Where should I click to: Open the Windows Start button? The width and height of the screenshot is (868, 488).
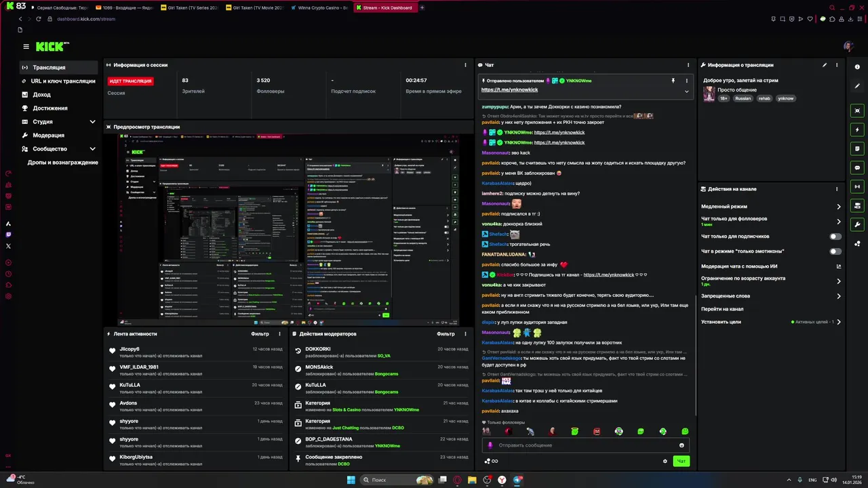click(x=351, y=481)
